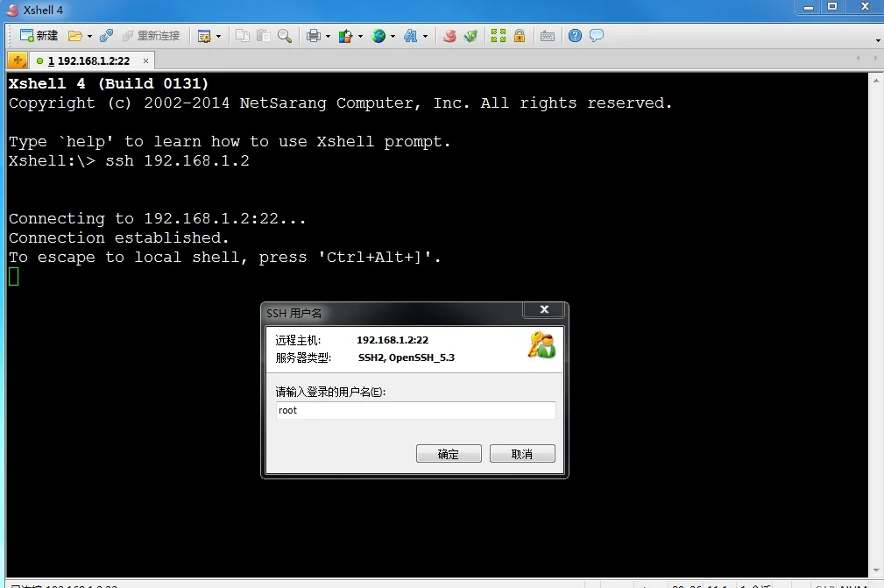Click the terminal line 'Connection established.'
This screenshot has height=588, width=884.
coord(119,237)
